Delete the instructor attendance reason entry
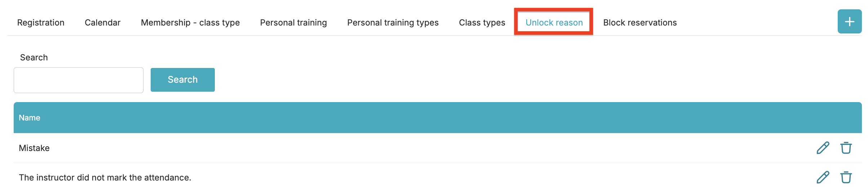This screenshot has width=868, height=192. tap(846, 177)
